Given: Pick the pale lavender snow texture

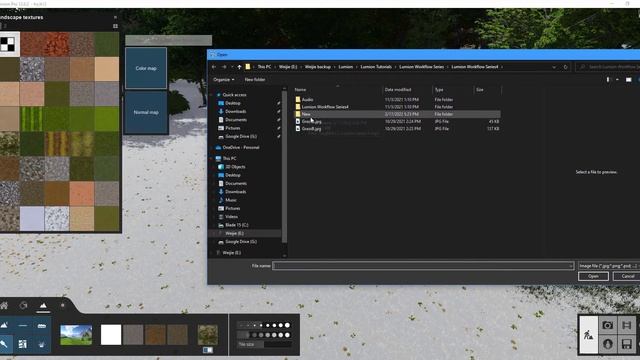Looking at the screenshot, I should 31,218.
